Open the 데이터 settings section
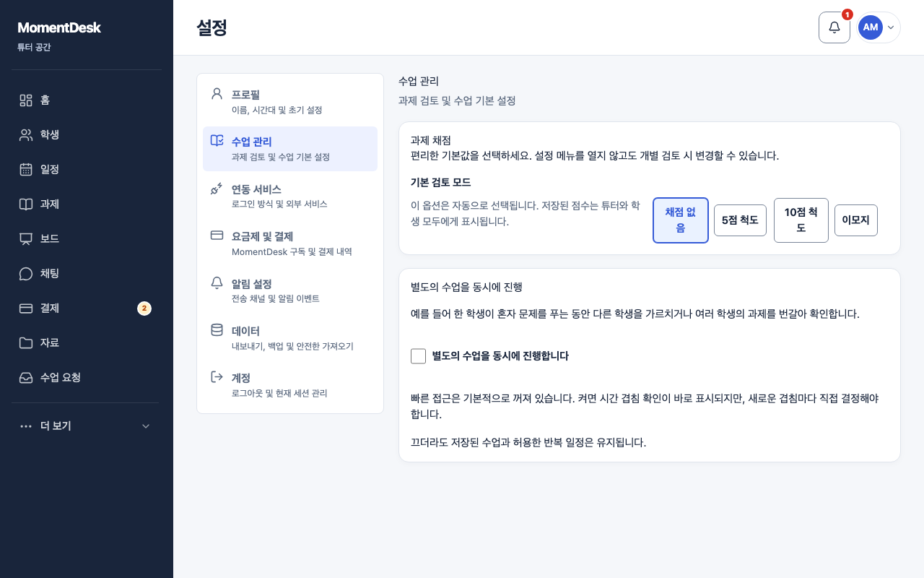 (x=290, y=338)
